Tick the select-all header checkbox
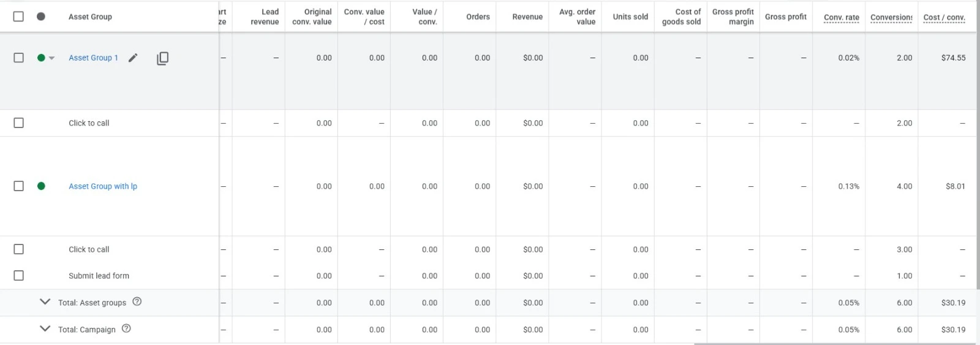Viewport: 980px width, 345px height. coord(18,17)
